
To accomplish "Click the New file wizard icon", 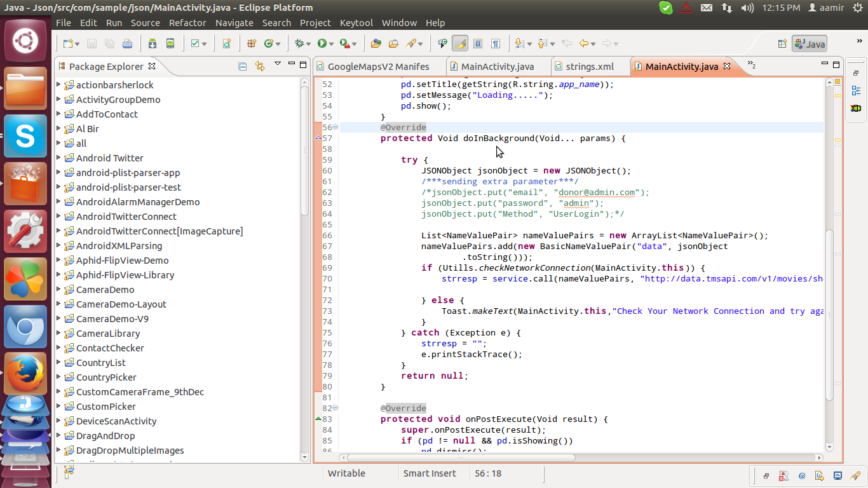I will pos(67,43).
